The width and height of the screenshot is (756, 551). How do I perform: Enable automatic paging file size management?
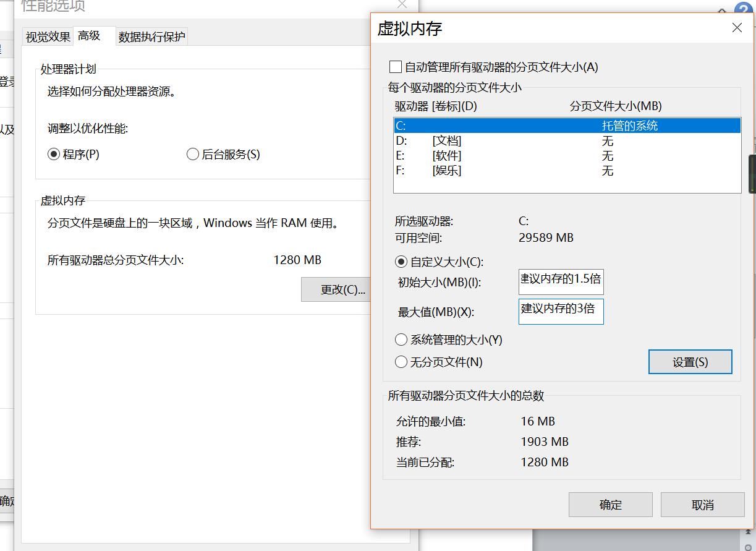tap(396, 67)
